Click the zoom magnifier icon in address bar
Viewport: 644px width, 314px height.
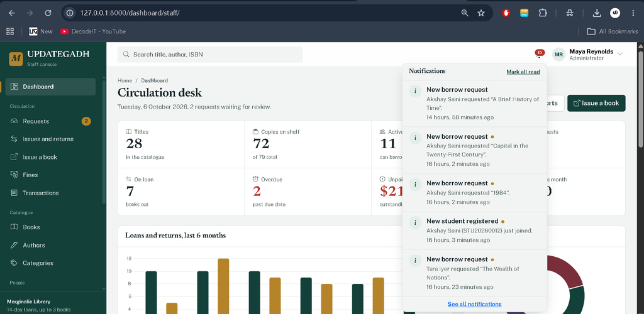[465, 13]
